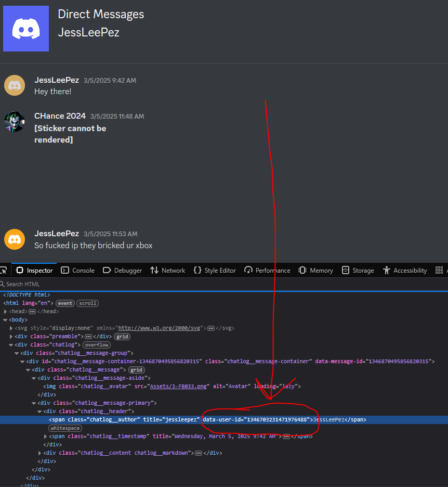The height and width of the screenshot is (487, 448).
Task: Expand the chatlog__timestamp span arrow
Action: point(46,437)
